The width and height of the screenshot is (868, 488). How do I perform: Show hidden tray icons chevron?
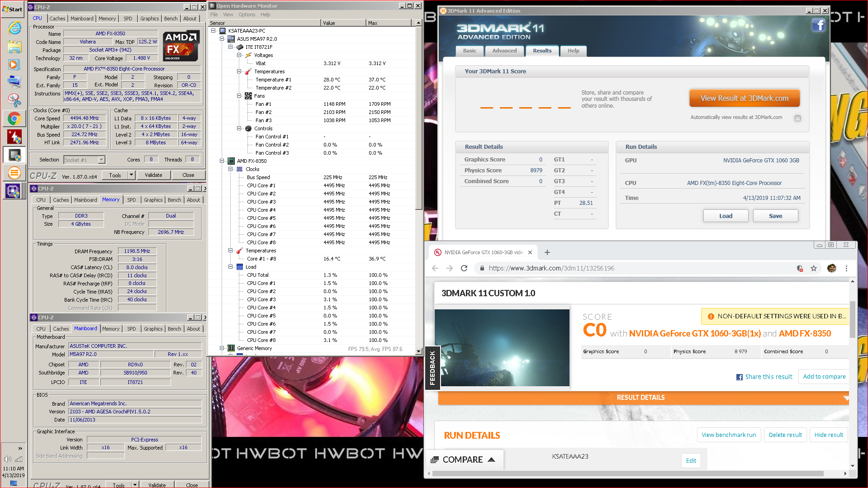click(20, 448)
